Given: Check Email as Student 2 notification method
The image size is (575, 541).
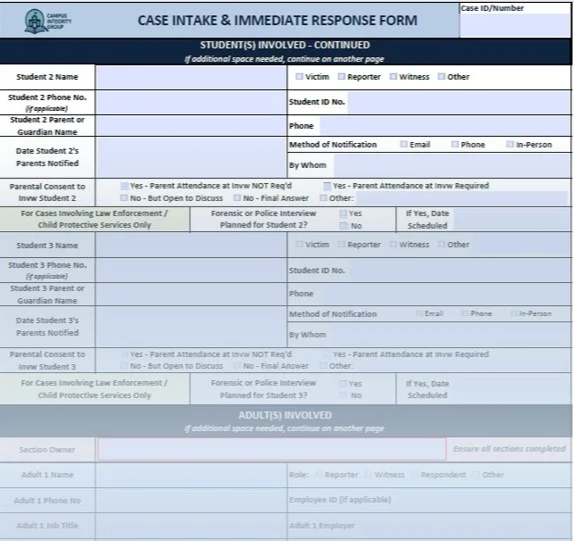Looking at the screenshot, I should pyautogui.click(x=404, y=144).
